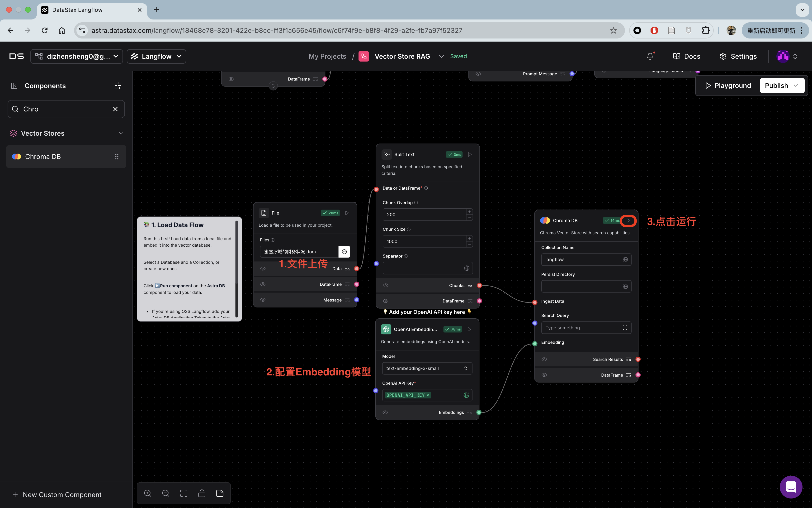
Task: Click the Chunk Overlap info icon
Action: (x=416, y=203)
